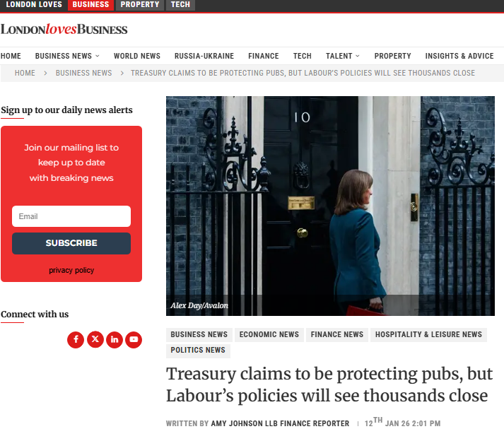Open the World News menu item
Screen dimensions: 504x429
137,56
